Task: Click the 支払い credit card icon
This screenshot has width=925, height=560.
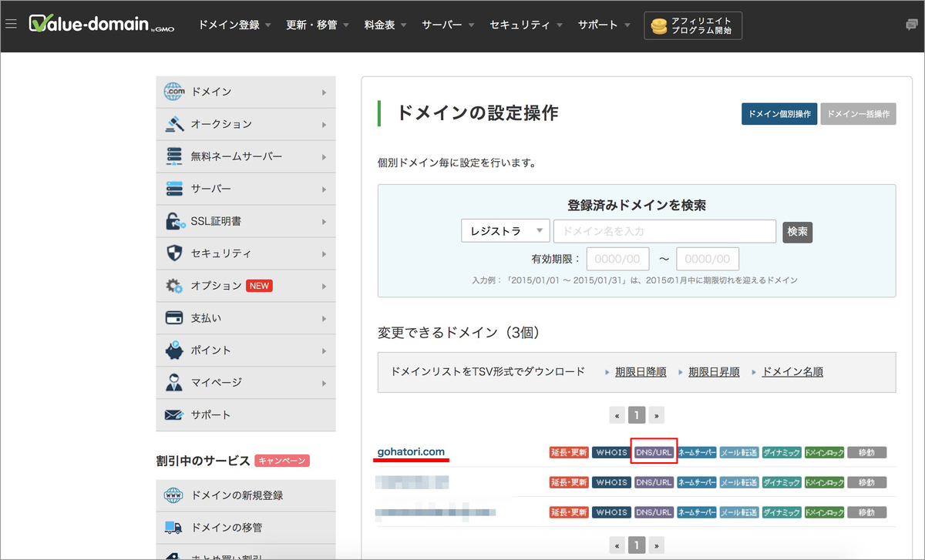Action: click(x=174, y=318)
